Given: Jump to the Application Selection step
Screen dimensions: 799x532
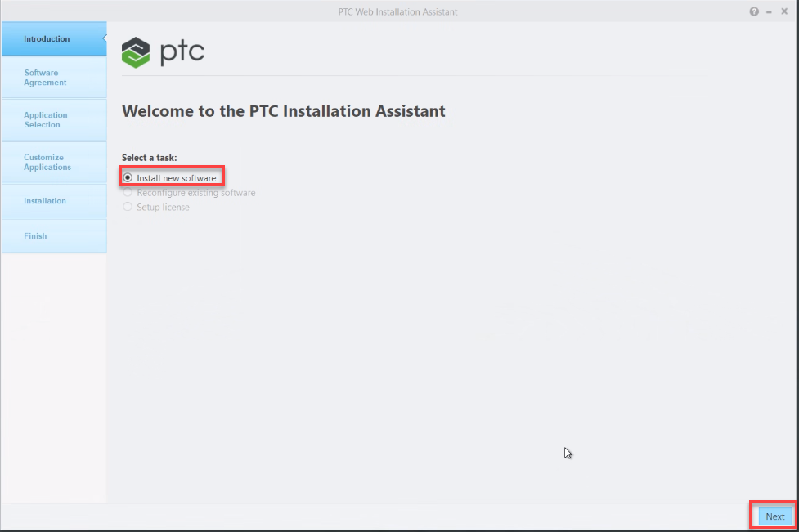Looking at the screenshot, I should (x=53, y=119).
